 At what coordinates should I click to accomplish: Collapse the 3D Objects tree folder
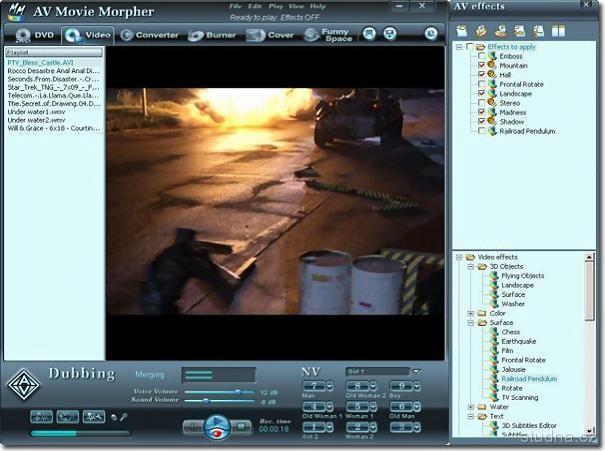click(x=470, y=266)
